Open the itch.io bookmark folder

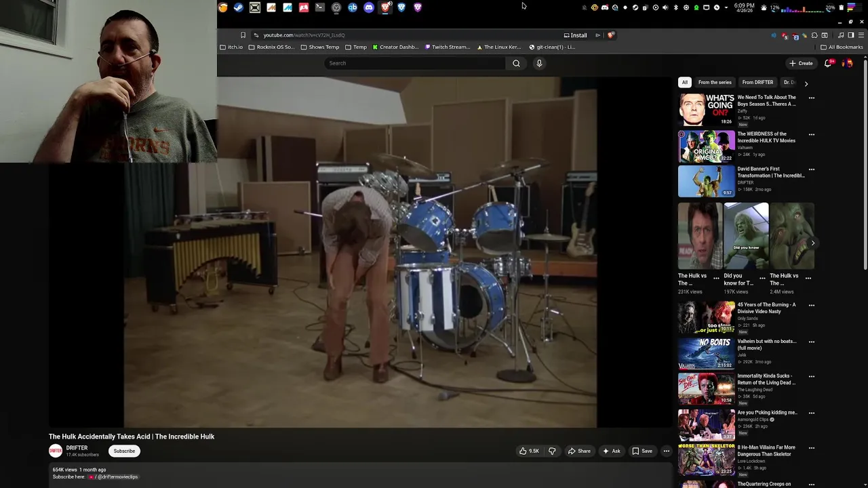click(231, 47)
